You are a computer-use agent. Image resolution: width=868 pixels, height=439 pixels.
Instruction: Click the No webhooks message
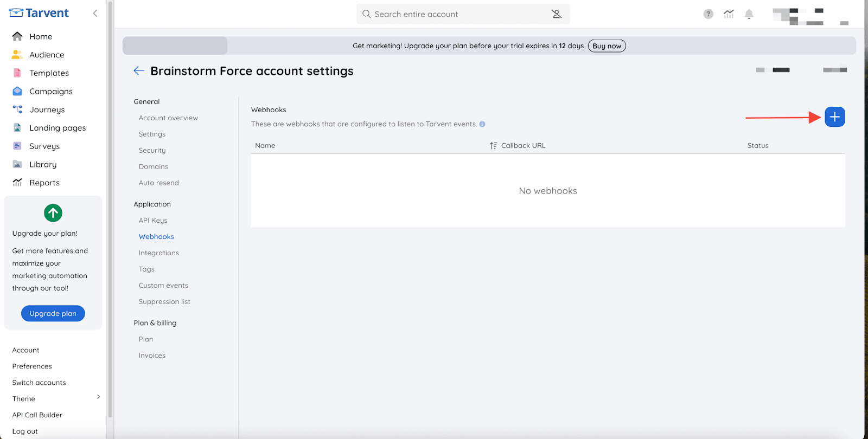[548, 191]
